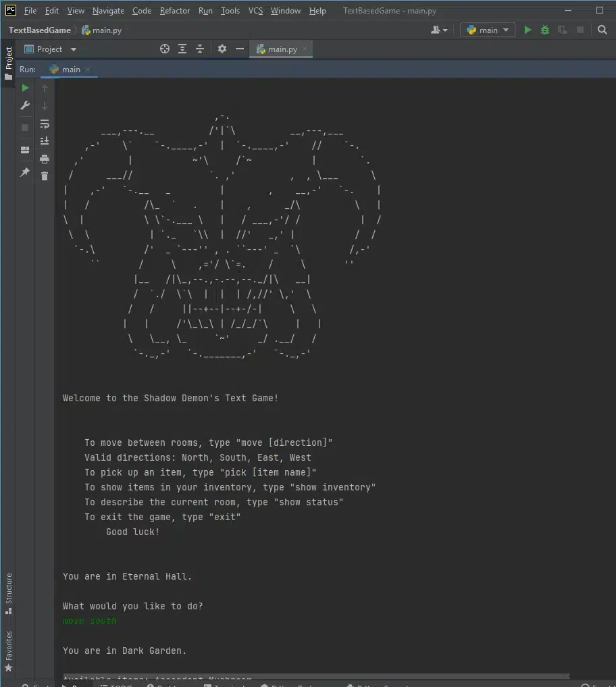Viewport: 616px width, 687px height.
Task: Hide the Project panel with minus icon
Action: click(240, 49)
